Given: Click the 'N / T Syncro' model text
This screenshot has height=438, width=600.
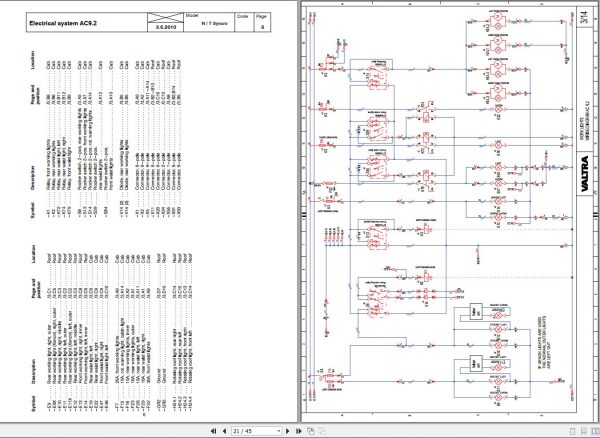Looking at the screenshot, I should pyautogui.click(x=214, y=24).
